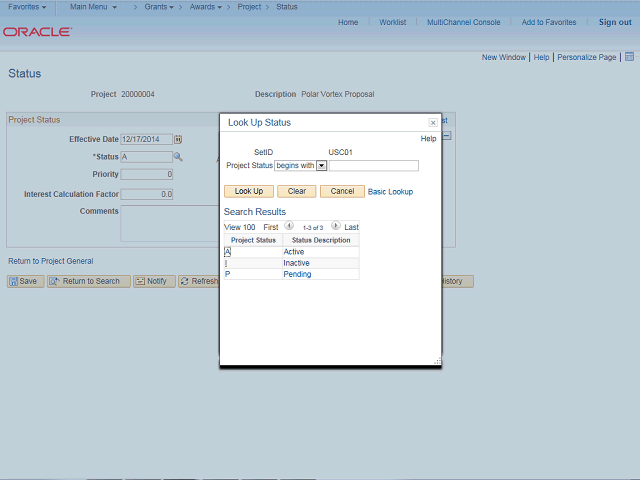Click the Status lookup magnifier icon

coord(178,157)
